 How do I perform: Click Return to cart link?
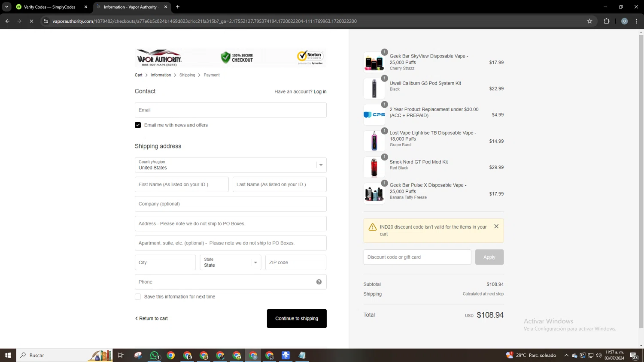click(152, 319)
